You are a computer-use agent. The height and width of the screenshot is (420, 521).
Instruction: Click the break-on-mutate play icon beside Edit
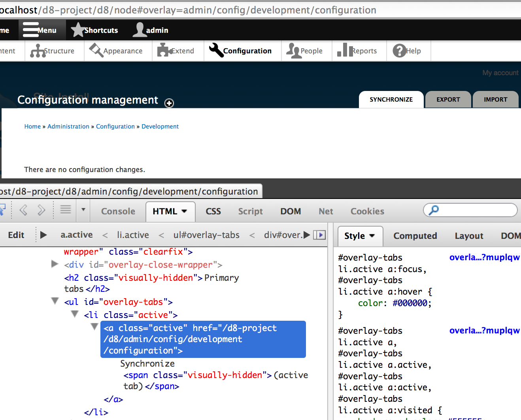[43, 235]
